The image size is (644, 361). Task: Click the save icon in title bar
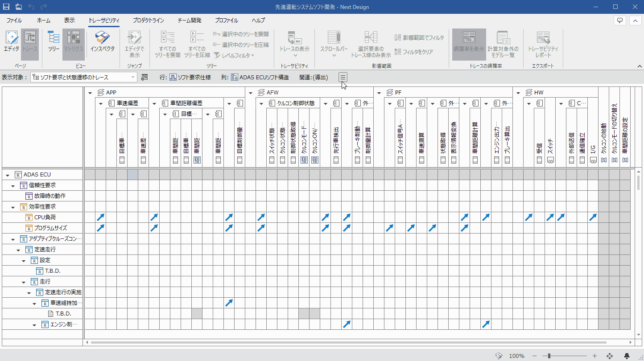click(6, 7)
